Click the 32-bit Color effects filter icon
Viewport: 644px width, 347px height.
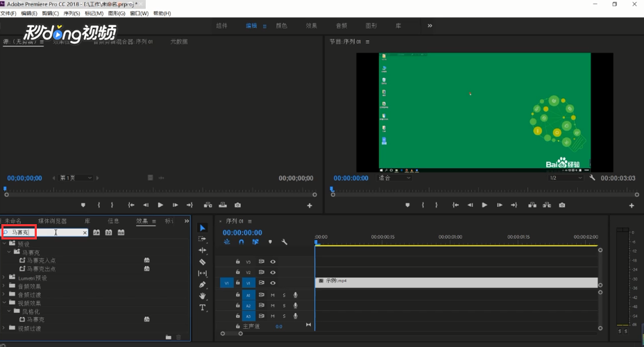point(108,232)
